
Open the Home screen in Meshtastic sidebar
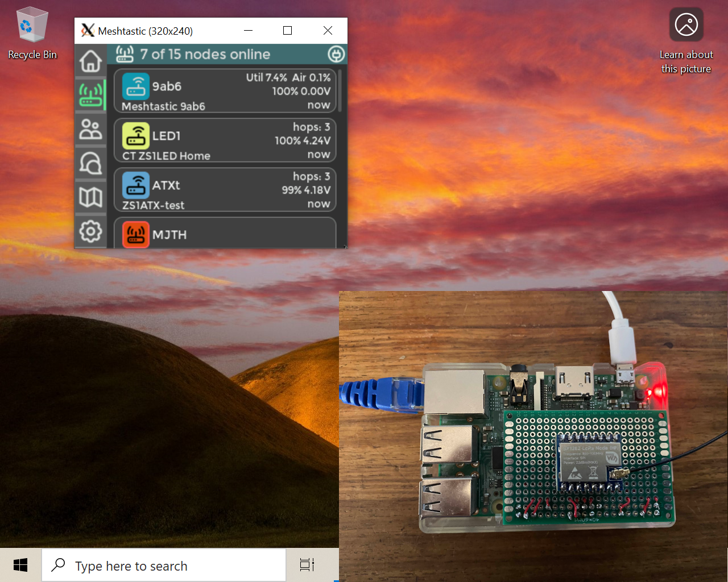click(x=90, y=61)
